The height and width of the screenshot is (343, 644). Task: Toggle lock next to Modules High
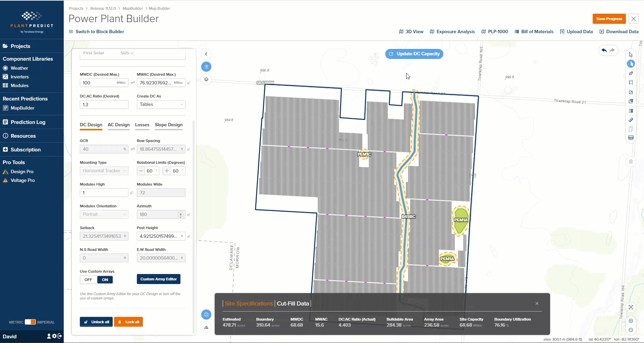(131, 193)
